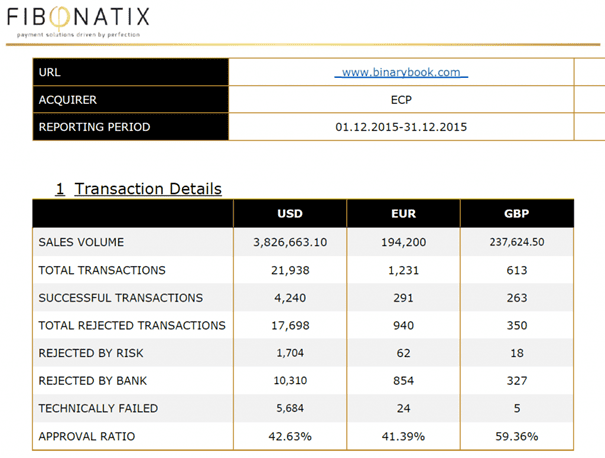Open the www.binarybook.com link
Screen dimensions: 605x458
pos(401,72)
